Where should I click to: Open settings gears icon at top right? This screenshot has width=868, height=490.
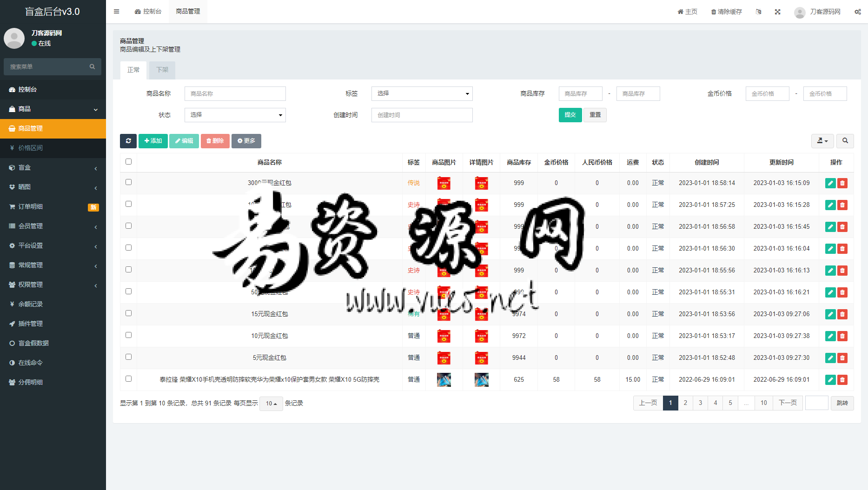pos(857,12)
